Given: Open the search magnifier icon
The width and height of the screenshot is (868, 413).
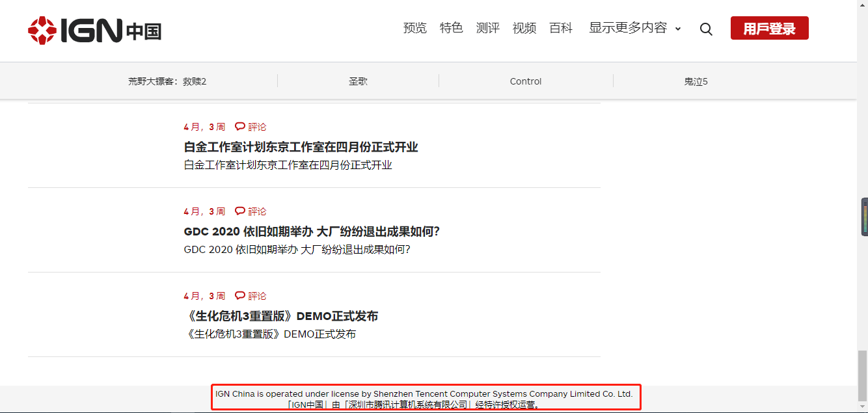Looking at the screenshot, I should pyautogui.click(x=706, y=29).
